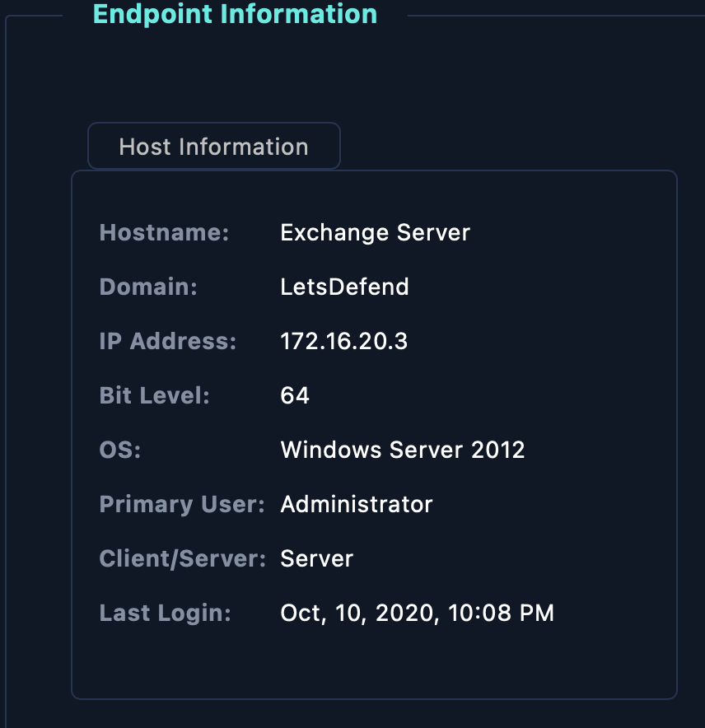Click the Hostname label

click(x=165, y=232)
